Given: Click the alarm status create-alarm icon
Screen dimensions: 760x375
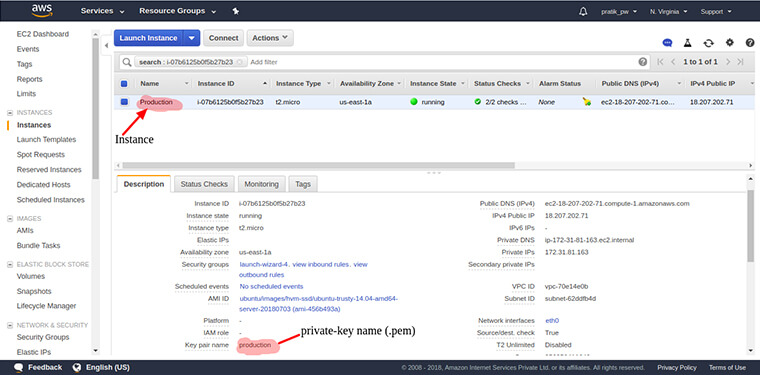Looking at the screenshot, I should tap(587, 102).
